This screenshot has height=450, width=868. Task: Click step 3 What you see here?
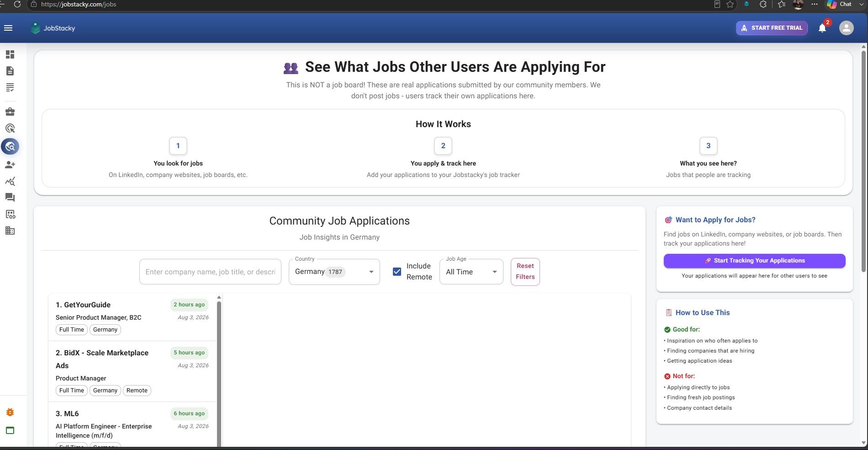(708, 158)
